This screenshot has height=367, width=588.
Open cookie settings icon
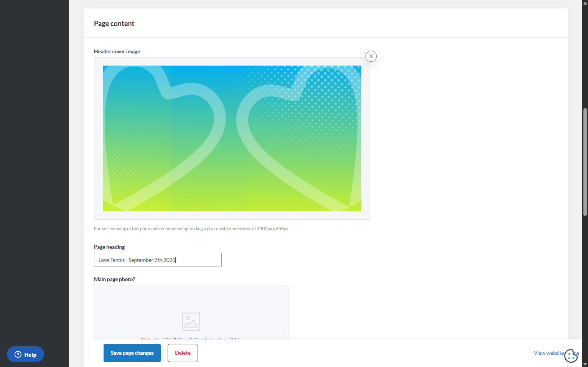click(x=571, y=355)
